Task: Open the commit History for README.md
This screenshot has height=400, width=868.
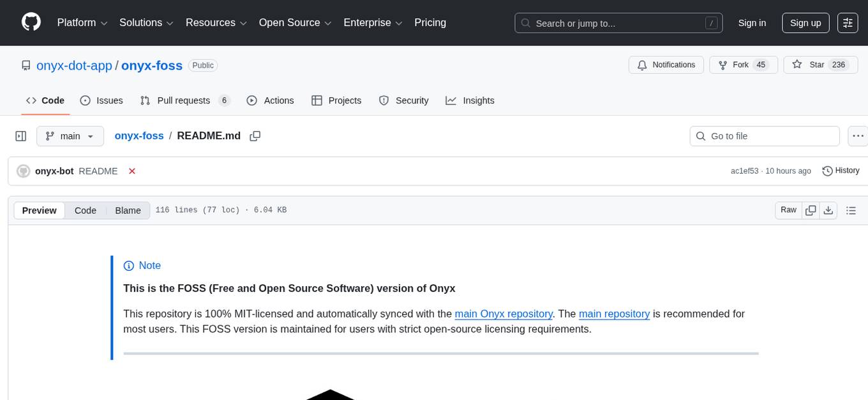Action: click(x=841, y=171)
